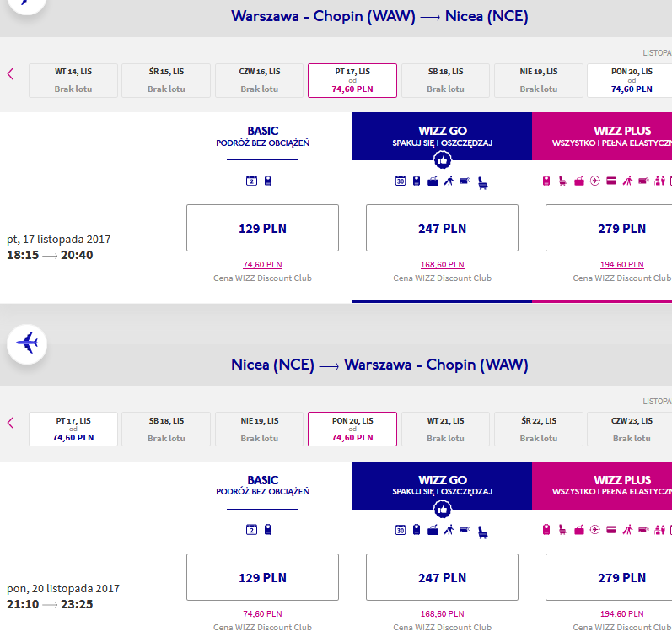Click outbound WIZZ GO backpack icon
Viewport: 672px width, 632px height.
tap(417, 181)
